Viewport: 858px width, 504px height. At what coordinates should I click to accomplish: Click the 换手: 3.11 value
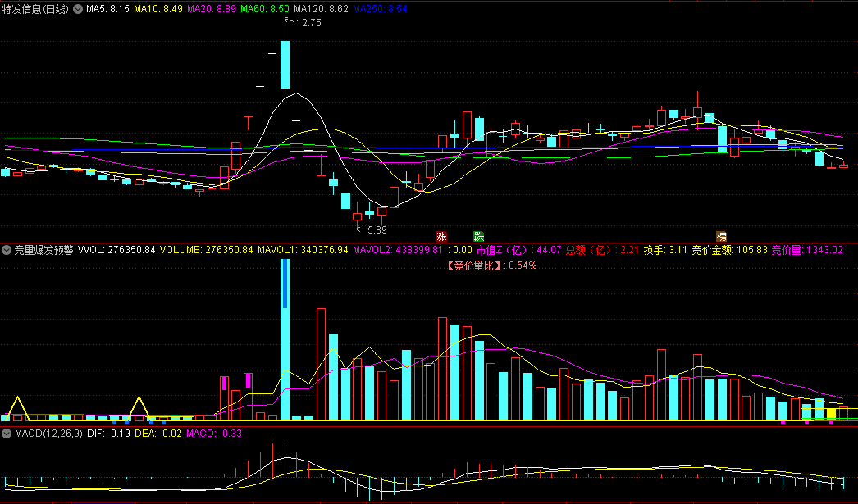click(665, 250)
